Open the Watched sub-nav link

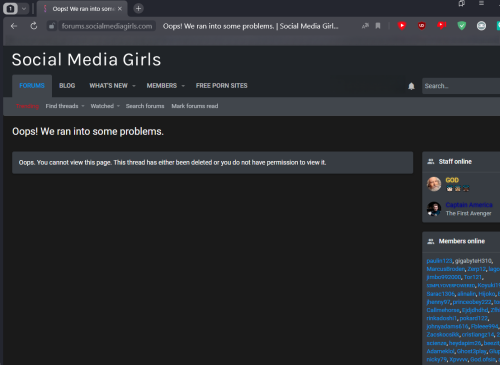102,106
